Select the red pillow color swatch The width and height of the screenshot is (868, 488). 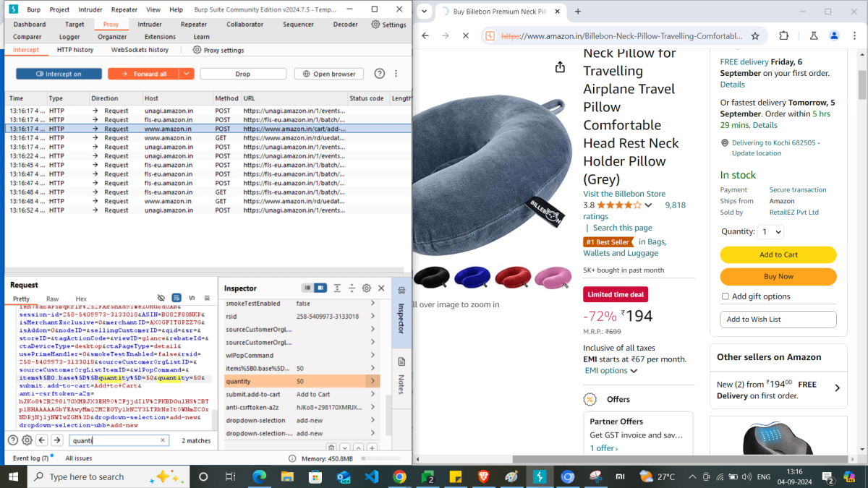click(513, 276)
